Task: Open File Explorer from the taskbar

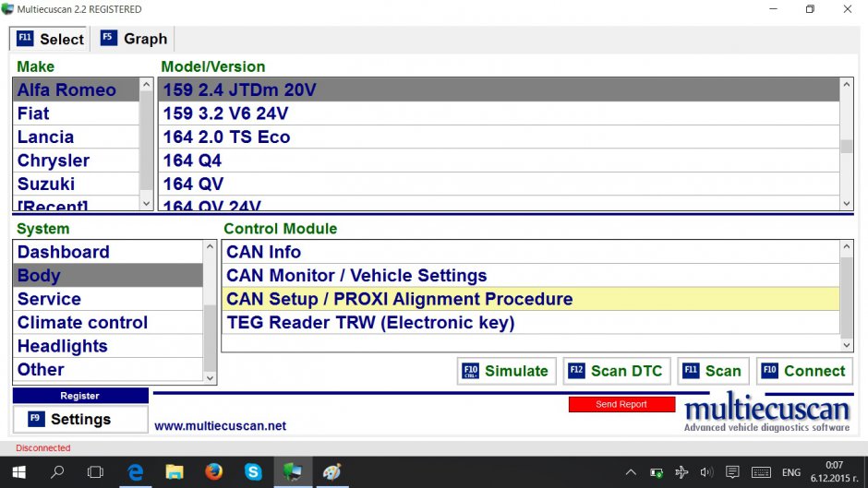Action: (x=175, y=471)
